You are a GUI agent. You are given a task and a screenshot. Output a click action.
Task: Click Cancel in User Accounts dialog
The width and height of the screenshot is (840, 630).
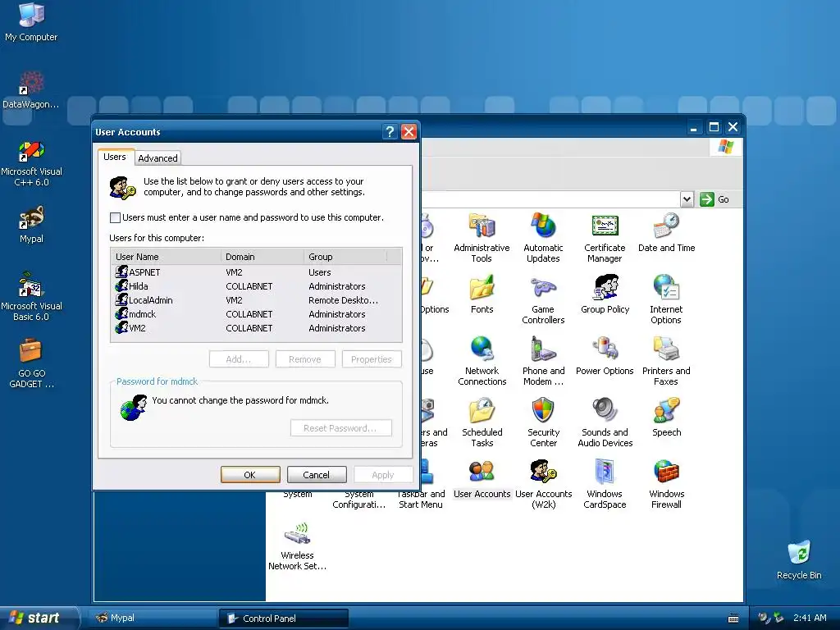coord(316,475)
